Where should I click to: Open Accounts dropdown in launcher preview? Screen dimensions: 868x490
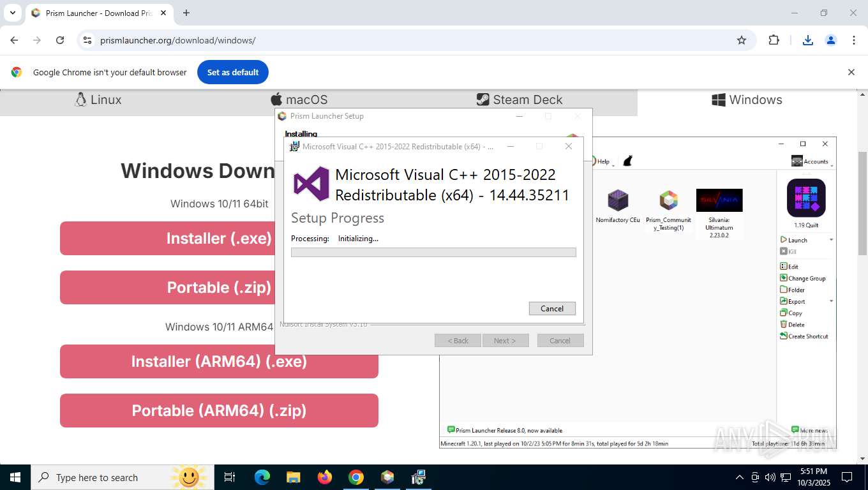pyautogui.click(x=812, y=161)
